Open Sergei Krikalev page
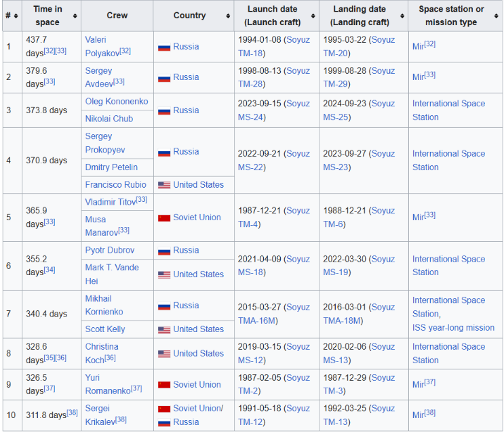The height and width of the screenshot is (433, 504). (x=100, y=415)
